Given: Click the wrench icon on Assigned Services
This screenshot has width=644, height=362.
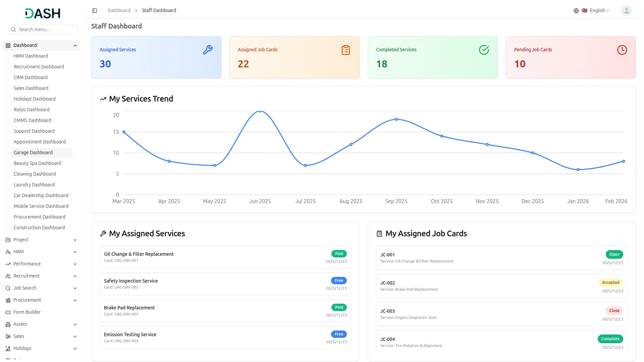Looking at the screenshot, I should (x=208, y=50).
